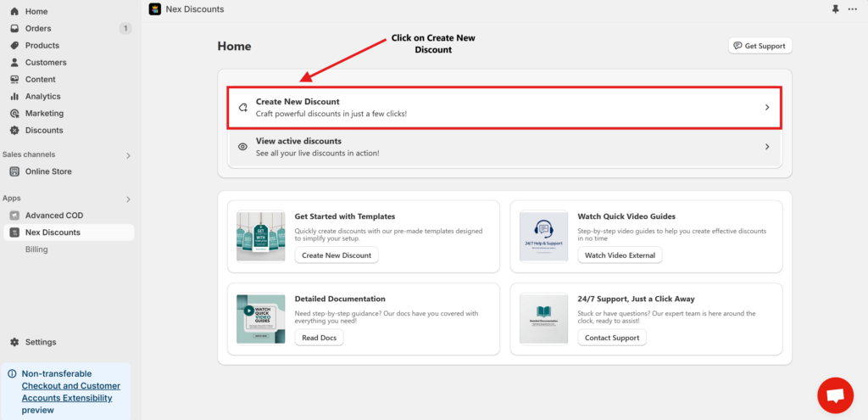Click the eye icon for active discounts
Viewport: 868px width, 420px height.
pyautogui.click(x=242, y=147)
